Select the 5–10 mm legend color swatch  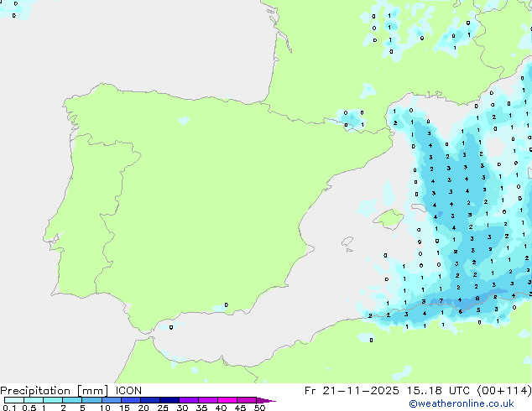click(91, 400)
